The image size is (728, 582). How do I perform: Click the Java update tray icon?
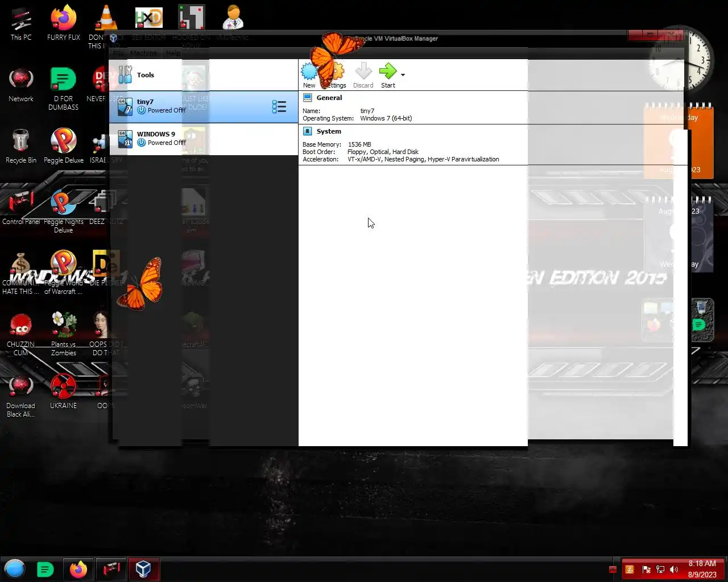tap(630, 569)
